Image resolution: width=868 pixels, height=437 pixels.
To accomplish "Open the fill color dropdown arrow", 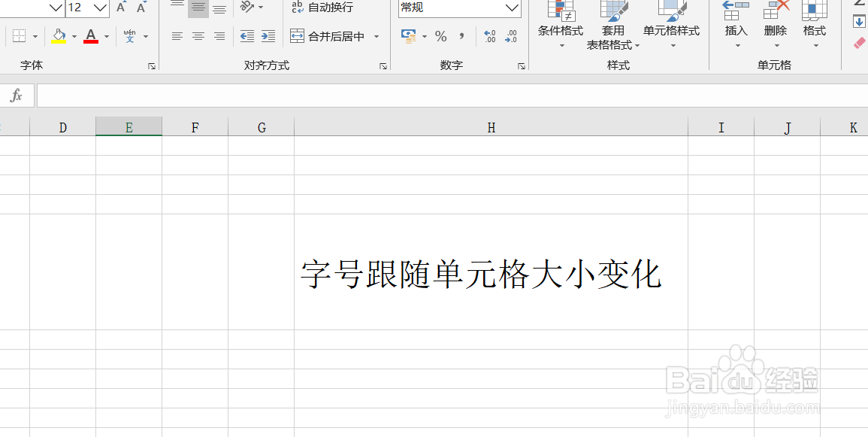I will point(73,35).
